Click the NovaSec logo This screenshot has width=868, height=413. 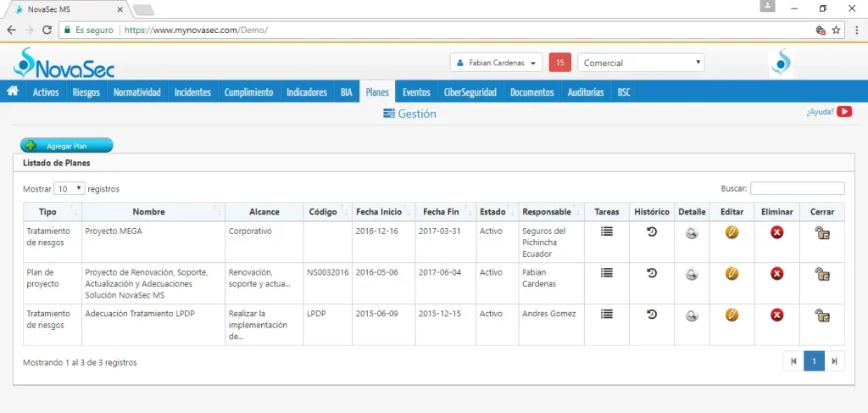[64, 63]
